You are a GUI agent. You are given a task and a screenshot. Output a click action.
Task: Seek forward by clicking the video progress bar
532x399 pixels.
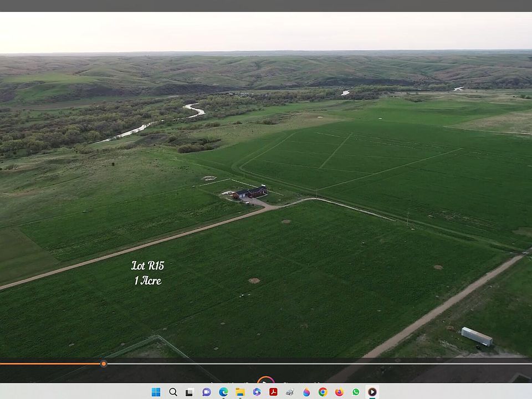click(x=277, y=364)
